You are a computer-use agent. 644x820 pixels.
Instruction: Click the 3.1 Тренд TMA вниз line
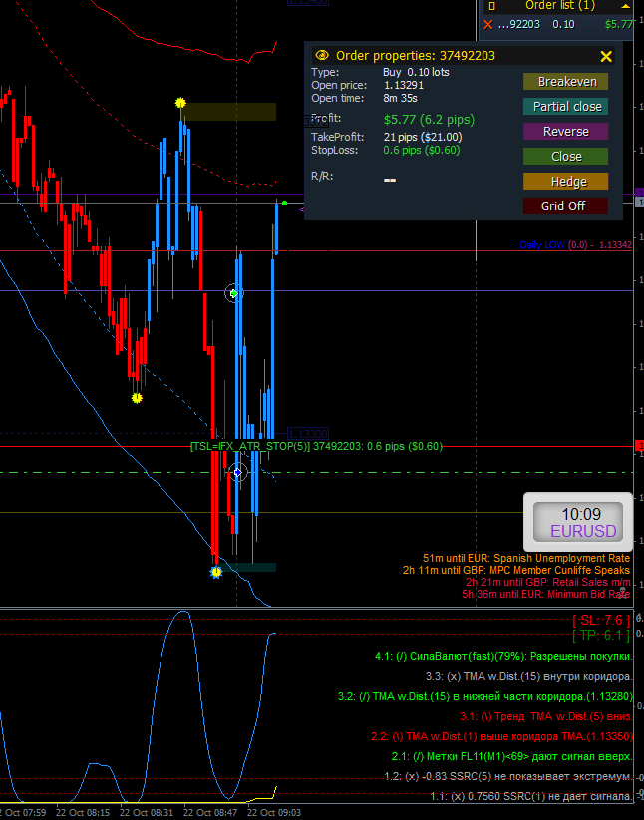coord(546,716)
